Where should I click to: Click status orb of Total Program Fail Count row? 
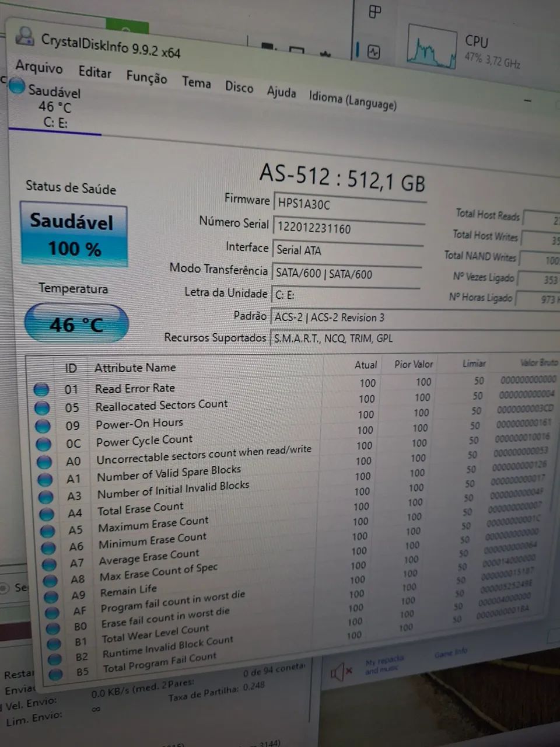[x=56, y=674]
